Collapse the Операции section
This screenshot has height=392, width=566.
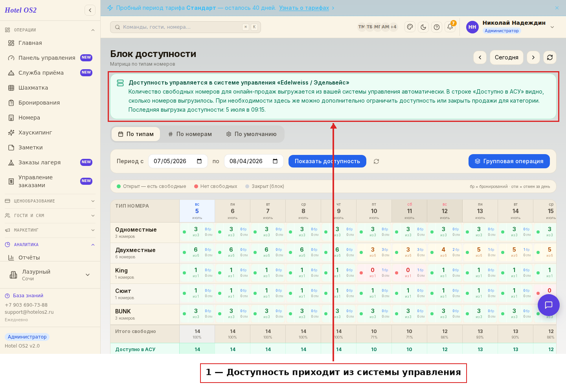coord(50,30)
